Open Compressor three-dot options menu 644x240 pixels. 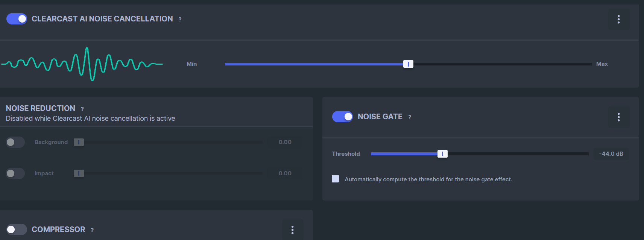coord(292,230)
